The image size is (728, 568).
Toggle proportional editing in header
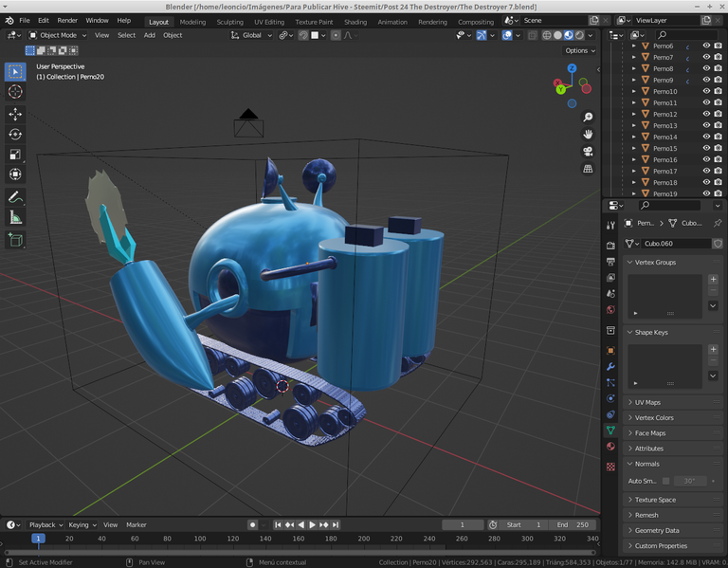point(336,35)
